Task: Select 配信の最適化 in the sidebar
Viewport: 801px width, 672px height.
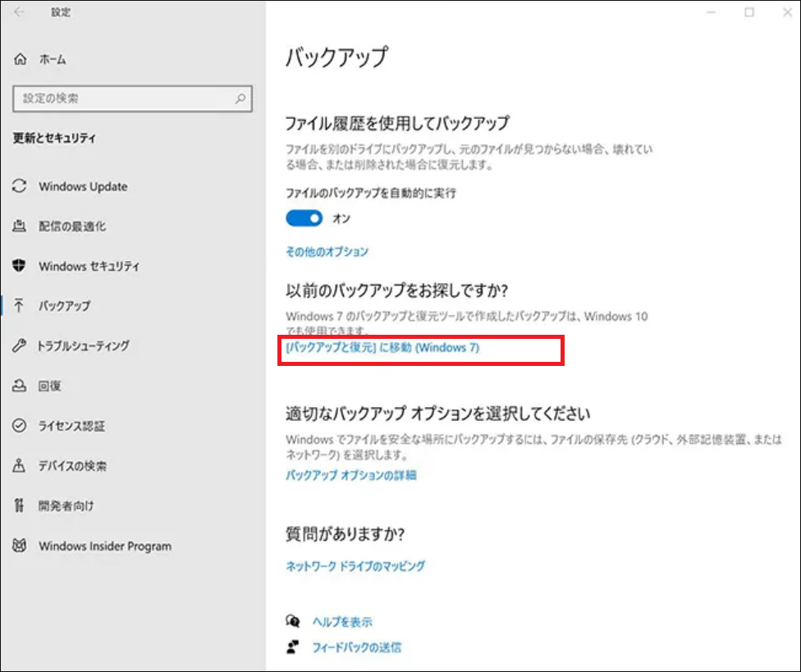Action: [72, 226]
